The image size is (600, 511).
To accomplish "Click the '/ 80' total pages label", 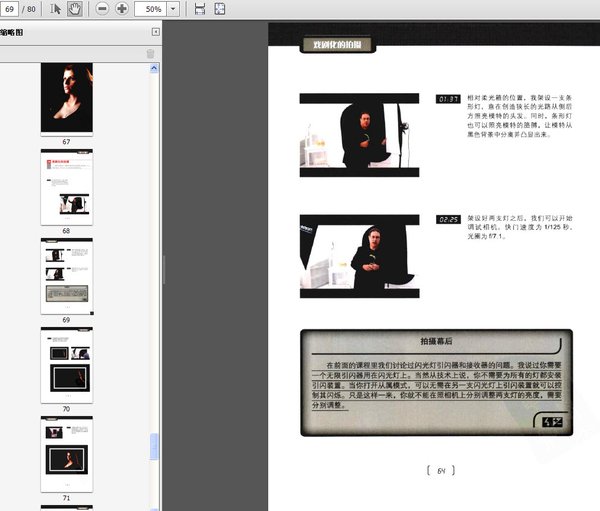I will 29,9.
